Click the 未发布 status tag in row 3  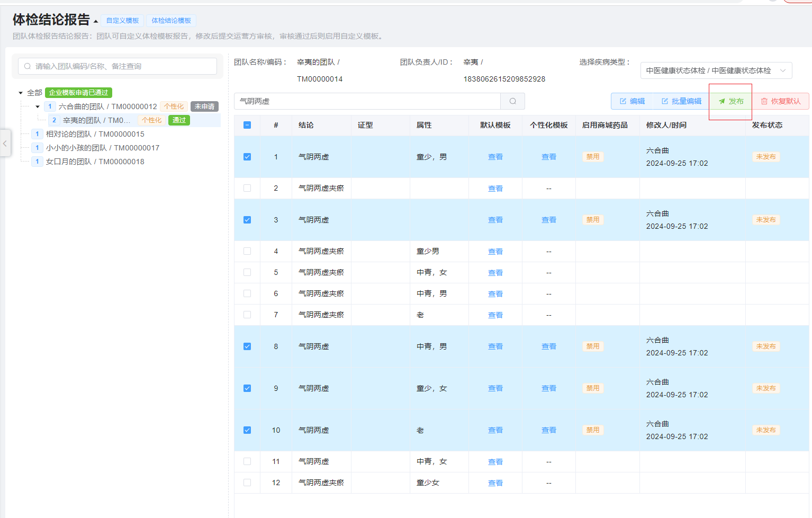click(766, 220)
